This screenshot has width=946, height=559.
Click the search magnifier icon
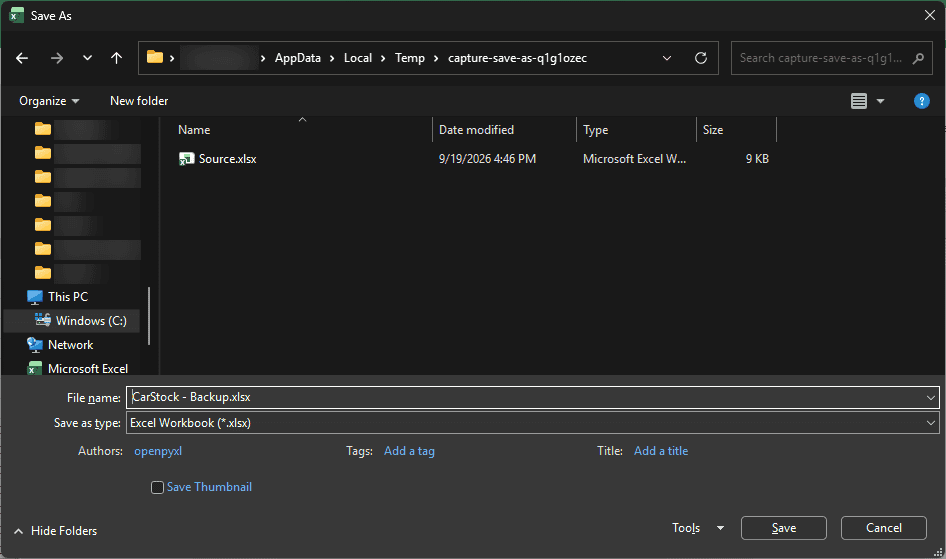[918, 58]
